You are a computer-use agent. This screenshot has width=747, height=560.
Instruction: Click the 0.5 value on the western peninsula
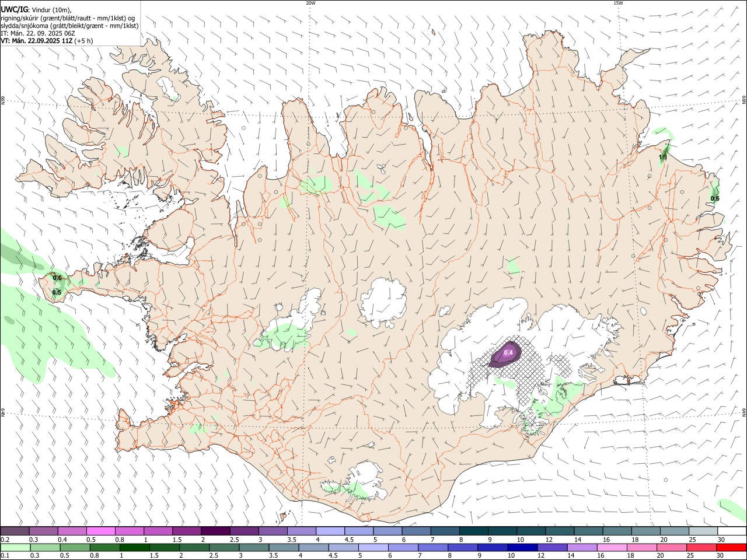(57, 292)
